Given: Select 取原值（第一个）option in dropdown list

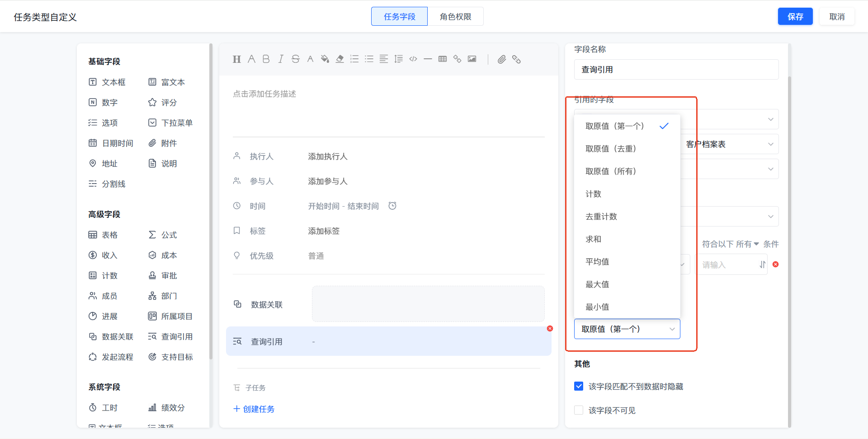Looking at the screenshot, I should click(627, 126).
